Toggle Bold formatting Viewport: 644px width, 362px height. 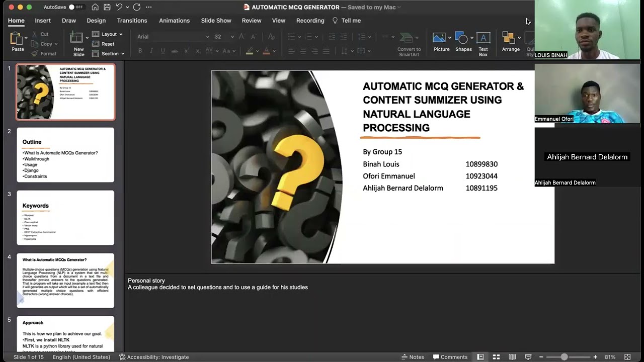click(x=140, y=51)
